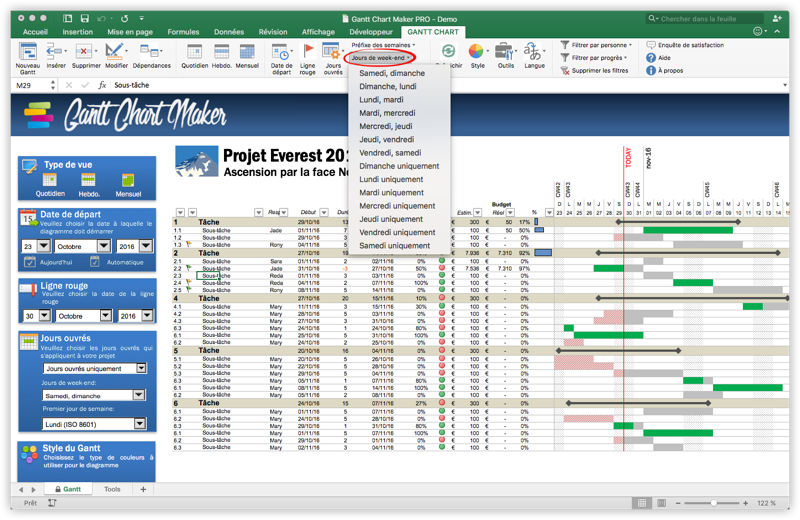800x520 pixels.
Task: Click the smiley feedback icon
Action: click(x=758, y=32)
